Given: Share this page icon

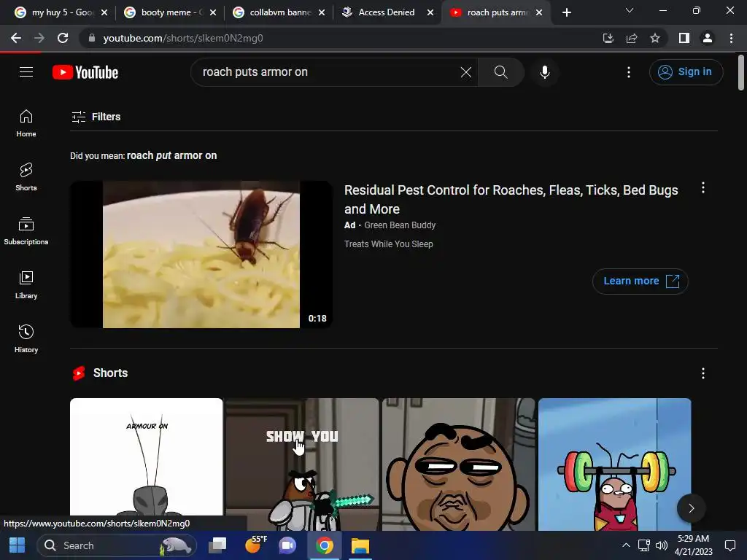Looking at the screenshot, I should tap(632, 38).
